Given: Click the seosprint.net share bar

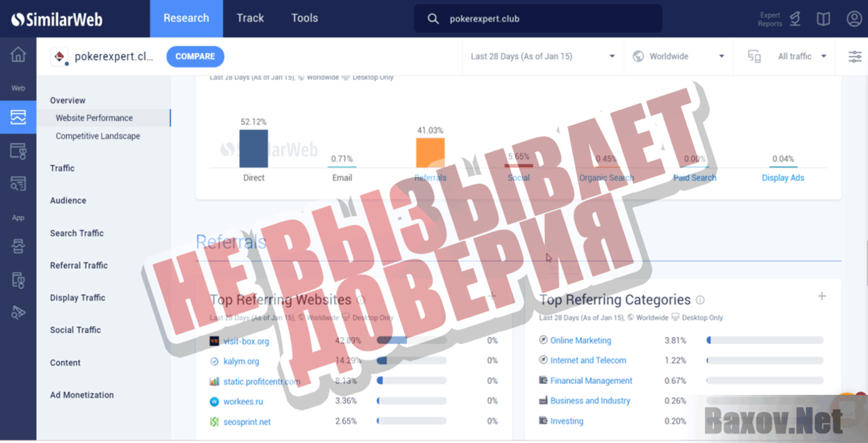Looking at the screenshot, I should click(411, 421).
